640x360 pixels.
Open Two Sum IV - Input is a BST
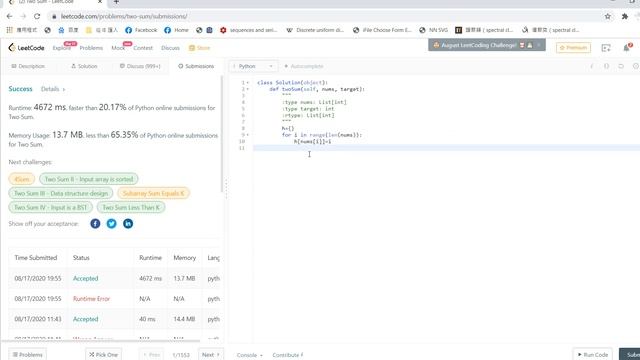tap(51, 207)
